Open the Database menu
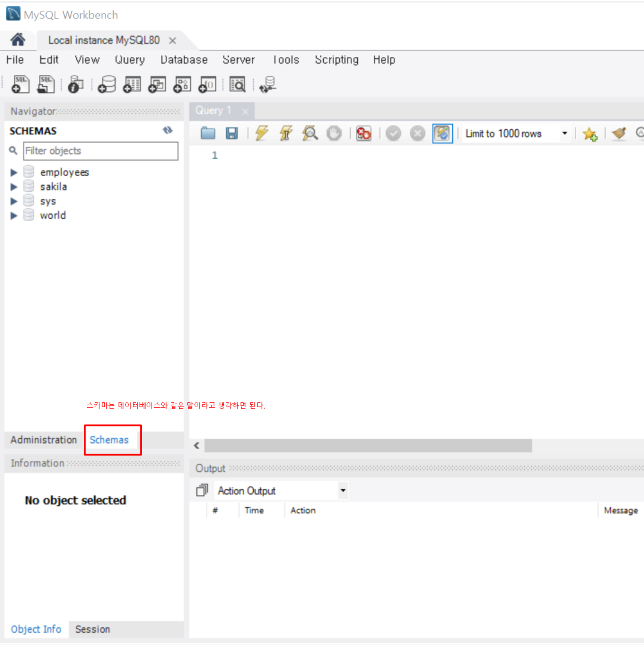The width and height of the screenshot is (644, 645). (184, 60)
